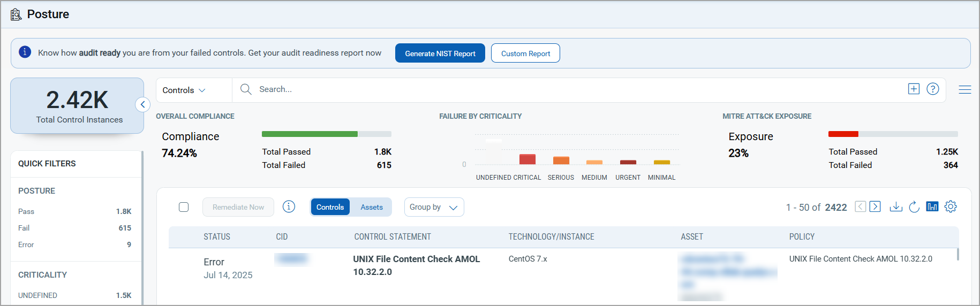The width and height of the screenshot is (980, 306).
Task: Filter by Error posture
Action: (x=75, y=244)
